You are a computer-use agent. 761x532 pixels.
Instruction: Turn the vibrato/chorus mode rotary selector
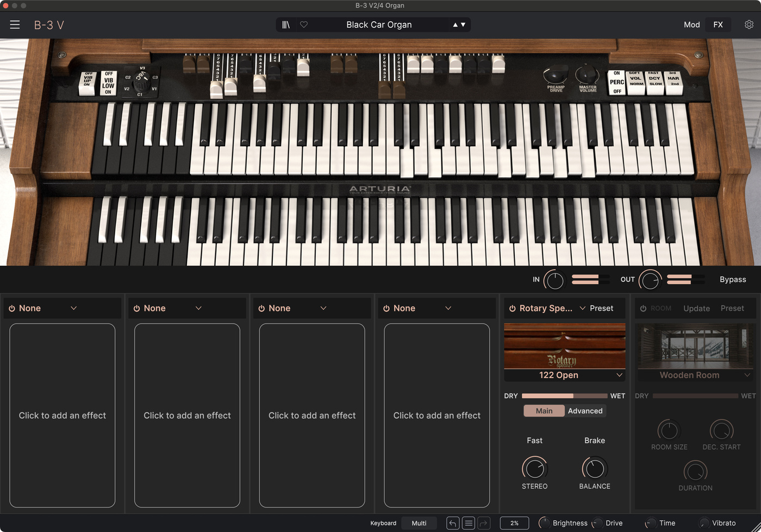(x=141, y=84)
